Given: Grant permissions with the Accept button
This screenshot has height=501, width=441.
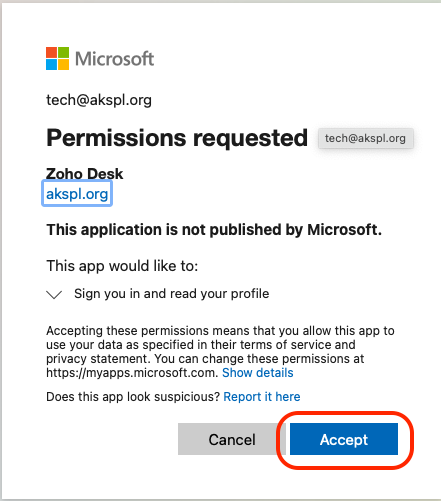Looking at the screenshot, I should point(344,439).
